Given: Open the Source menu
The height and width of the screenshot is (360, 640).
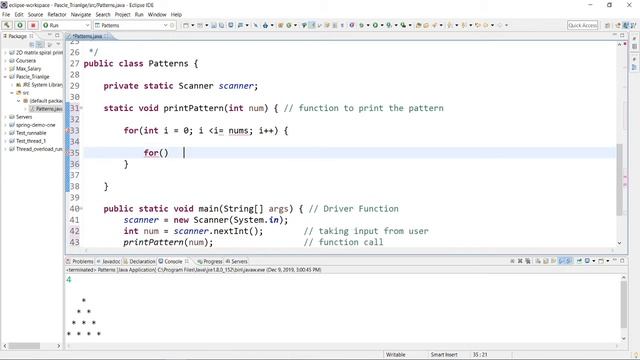Looking at the screenshot, I should (35, 14).
